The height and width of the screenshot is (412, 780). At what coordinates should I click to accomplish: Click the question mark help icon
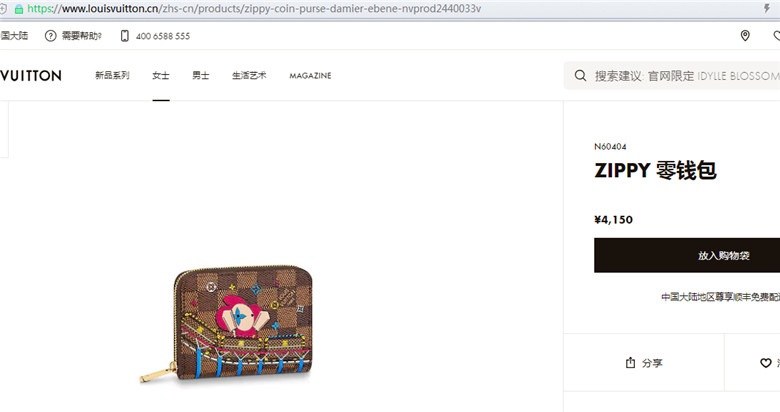click(x=50, y=36)
